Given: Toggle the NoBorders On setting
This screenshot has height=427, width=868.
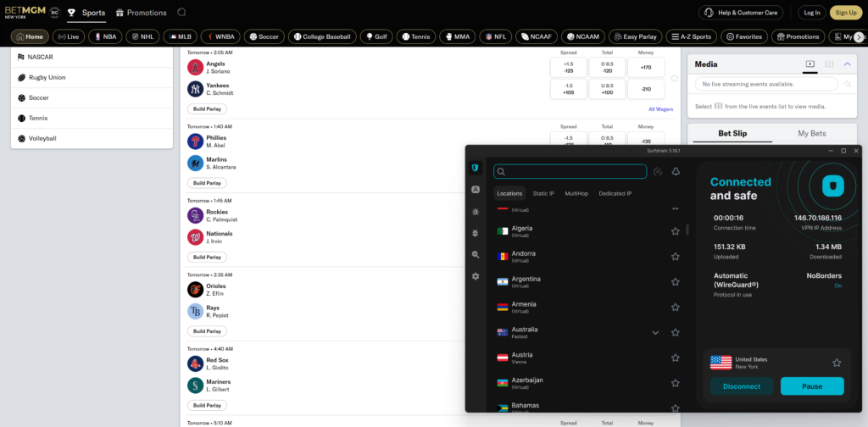Looking at the screenshot, I should tap(838, 286).
